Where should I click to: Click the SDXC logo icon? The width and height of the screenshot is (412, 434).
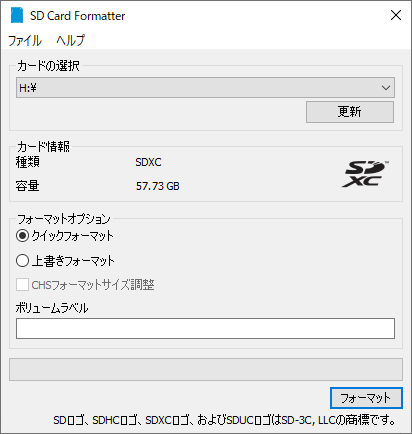coord(365,174)
